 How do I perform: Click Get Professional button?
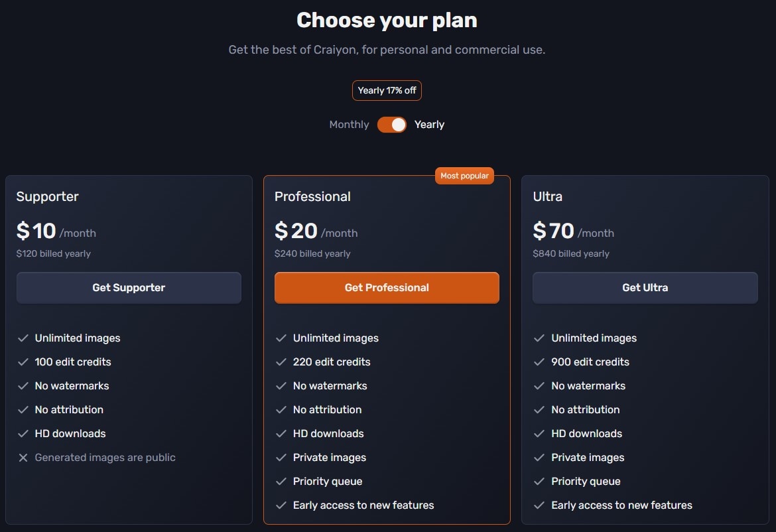(x=387, y=287)
